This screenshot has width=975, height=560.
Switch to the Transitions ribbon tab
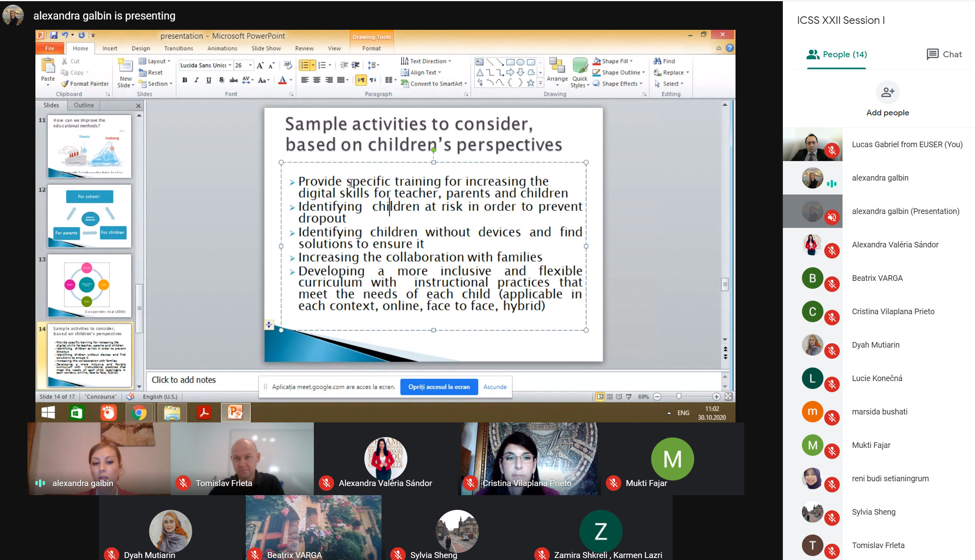coord(178,48)
